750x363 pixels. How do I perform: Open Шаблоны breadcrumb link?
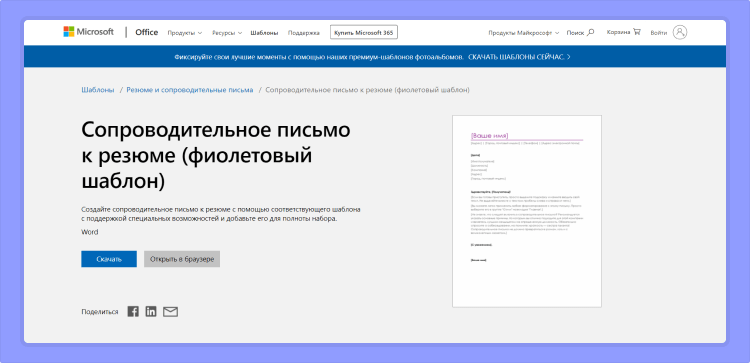98,90
